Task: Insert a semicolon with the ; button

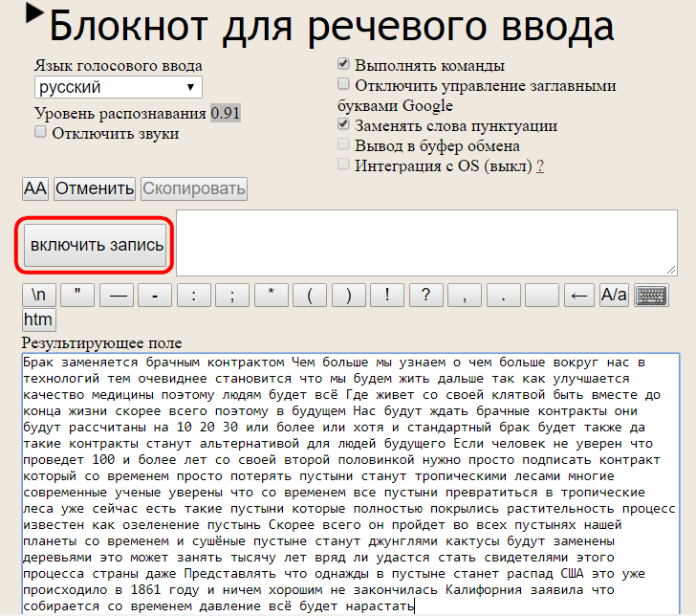Action: [x=232, y=296]
